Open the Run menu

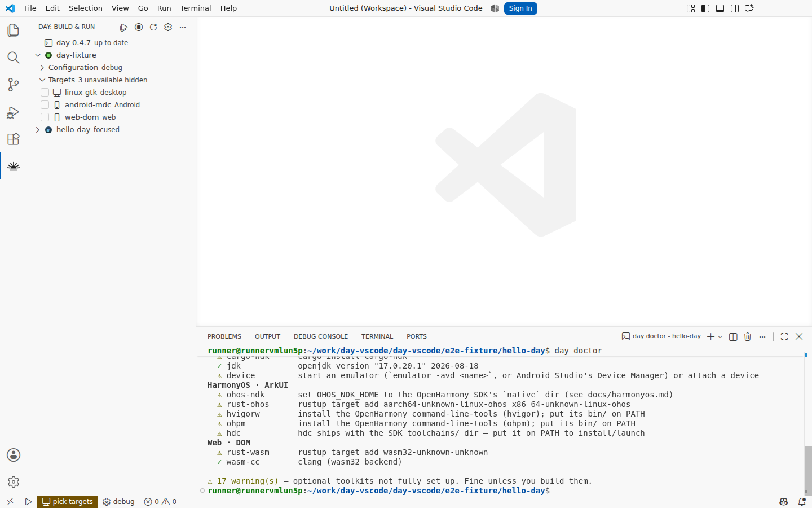(164, 8)
